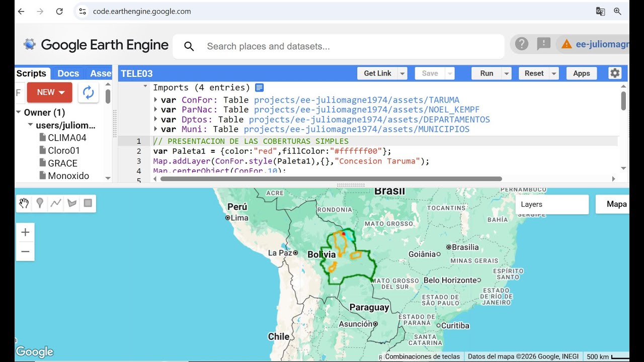Open the code editor settings gear
This screenshot has height=362, width=644.
[615, 73]
